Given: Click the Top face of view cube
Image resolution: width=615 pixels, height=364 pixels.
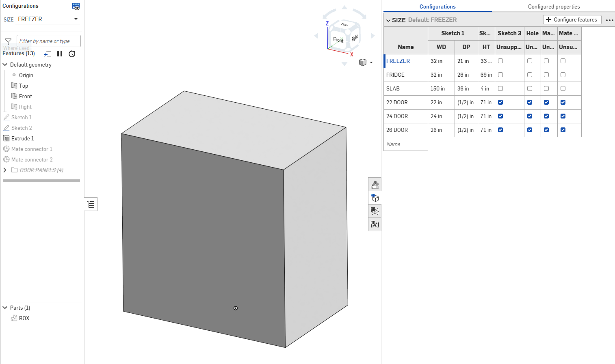Looking at the screenshot, I should click(x=344, y=25).
